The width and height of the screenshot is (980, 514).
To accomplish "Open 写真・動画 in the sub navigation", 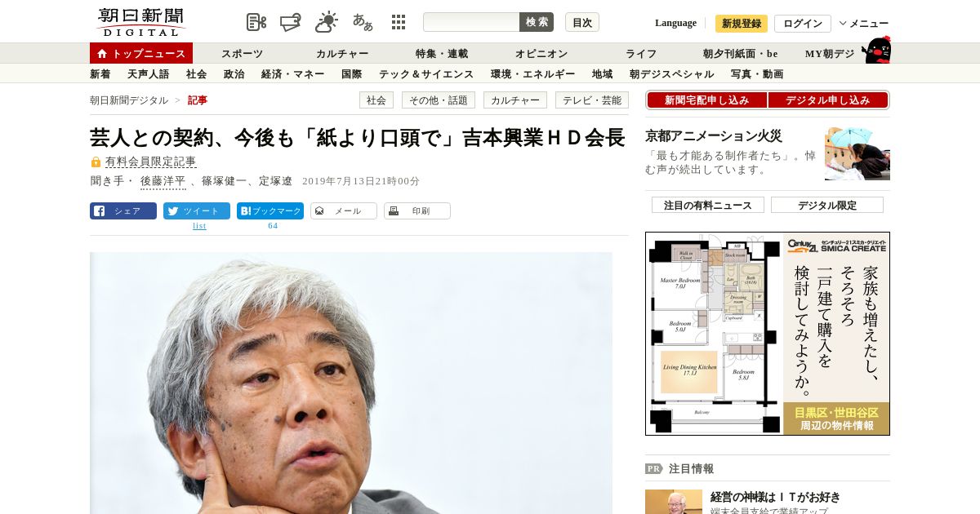I will click(757, 74).
